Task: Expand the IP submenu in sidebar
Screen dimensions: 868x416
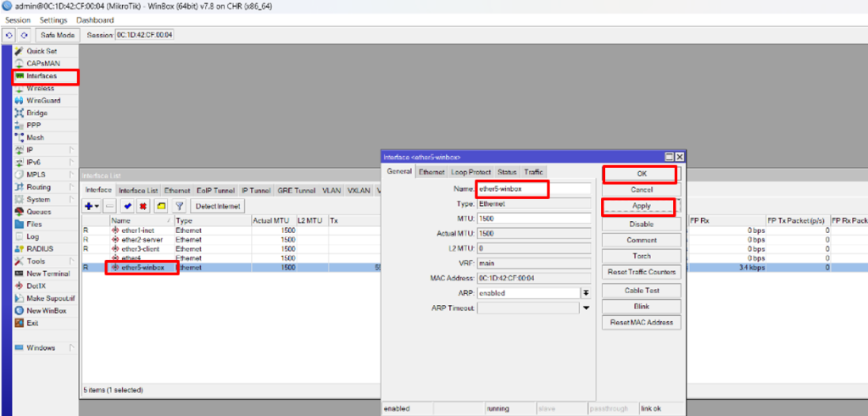Action: point(31,150)
